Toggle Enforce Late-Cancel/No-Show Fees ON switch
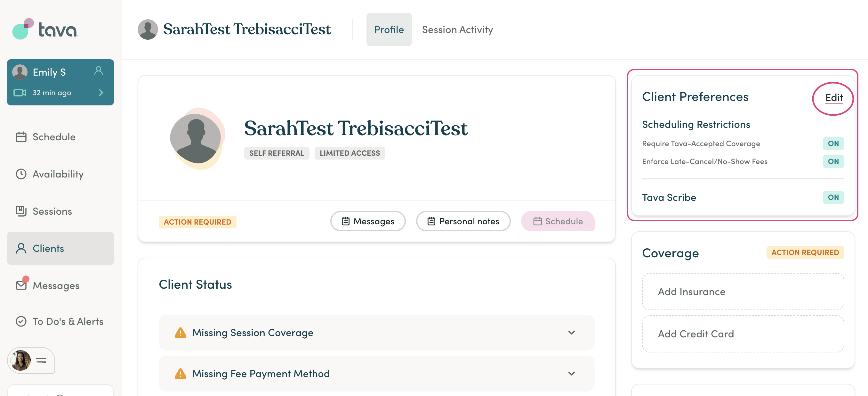Viewport: 868px width, 396px height. 833,161
